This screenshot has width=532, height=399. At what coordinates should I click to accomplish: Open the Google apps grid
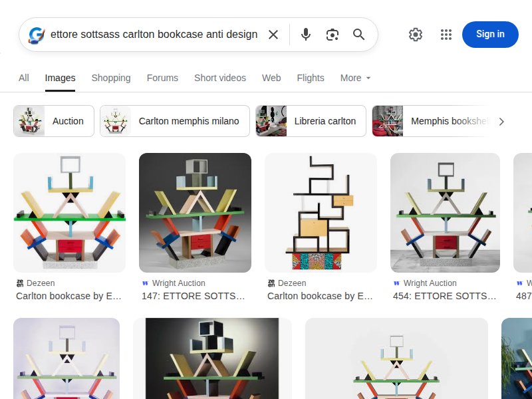[446, 35]
